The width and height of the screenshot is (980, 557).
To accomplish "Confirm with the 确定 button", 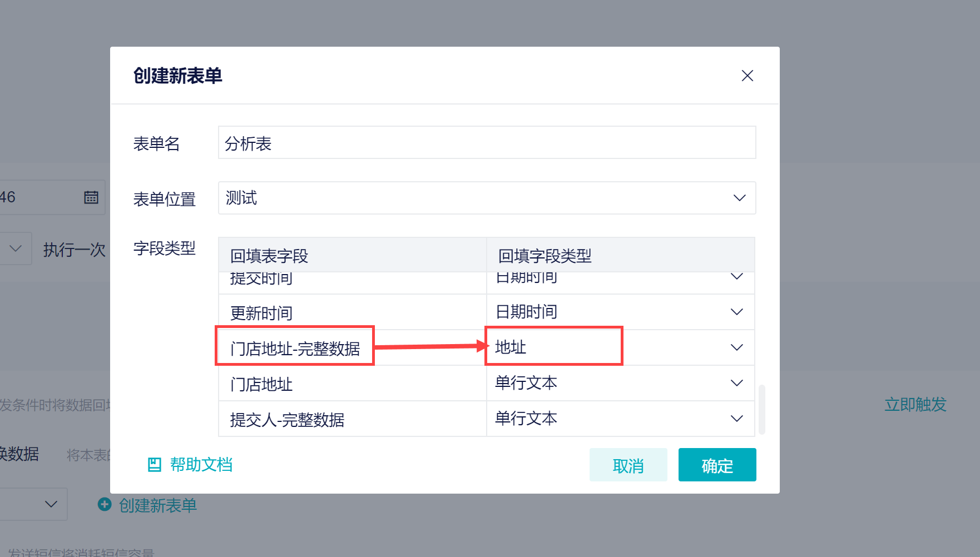I will [x=717, y=465].
